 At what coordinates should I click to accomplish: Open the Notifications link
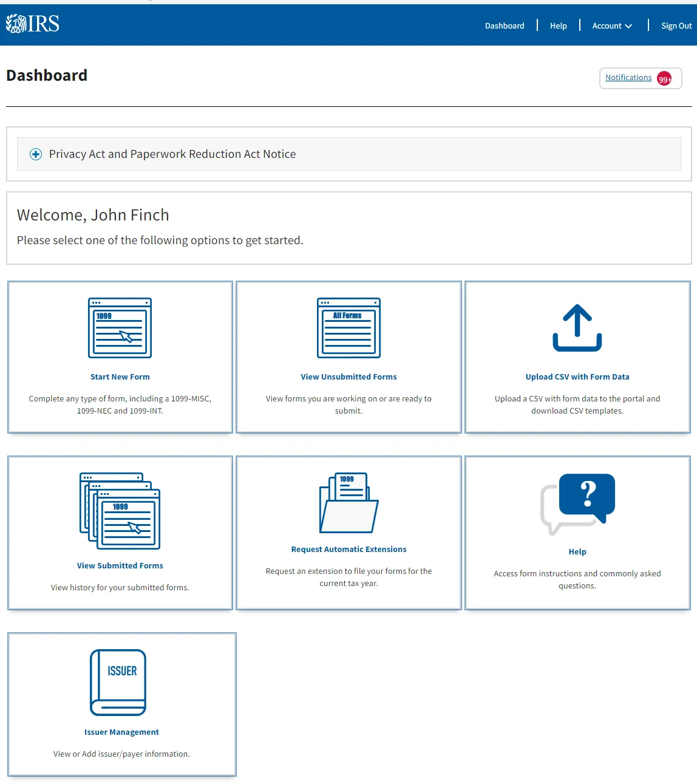point(628,77)
